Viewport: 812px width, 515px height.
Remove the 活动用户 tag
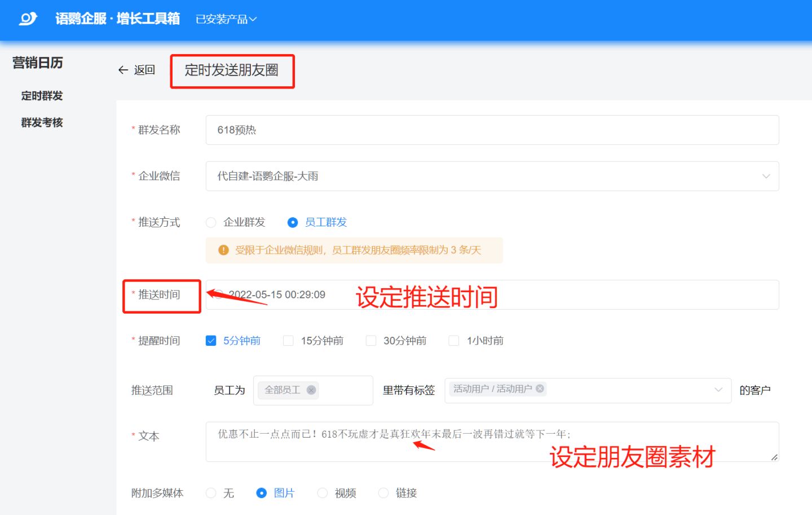tap(540, 389)
